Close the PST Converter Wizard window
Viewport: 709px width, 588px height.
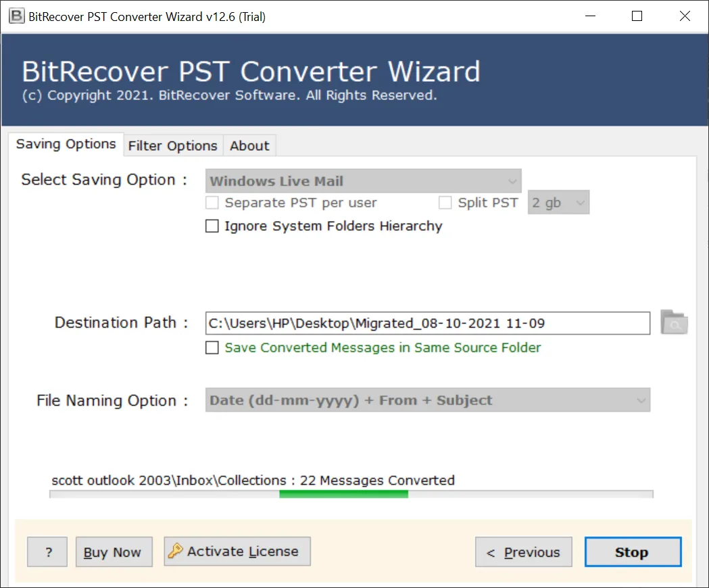[685, 16]
